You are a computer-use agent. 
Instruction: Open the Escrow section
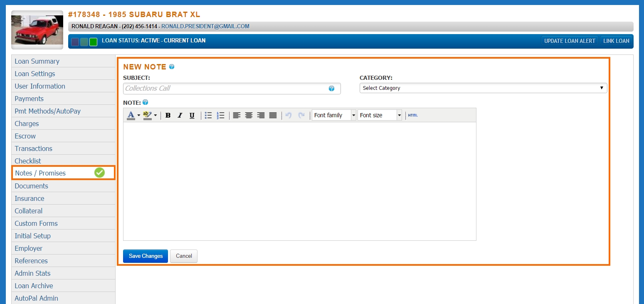pyautogui.click(x=63, y=136)
